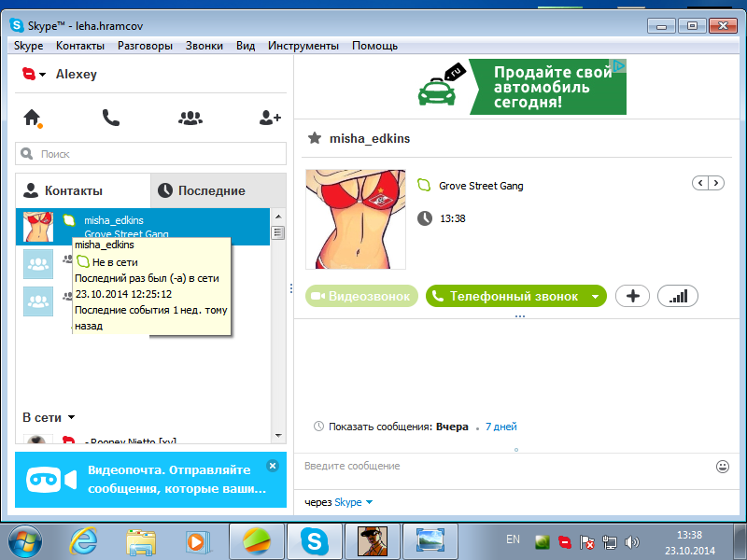Image resolution: width=747 pixels, height=560 pixels.
Task: Show messages from 7 дней
Action: [x=501, y=427]
